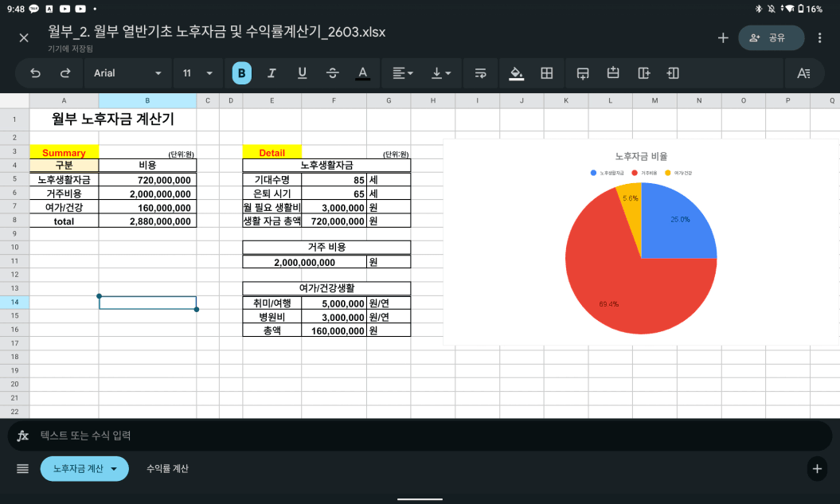Tap the plus icon beside the share button
This screenshot has height=504, width=840.
(723, 37)
